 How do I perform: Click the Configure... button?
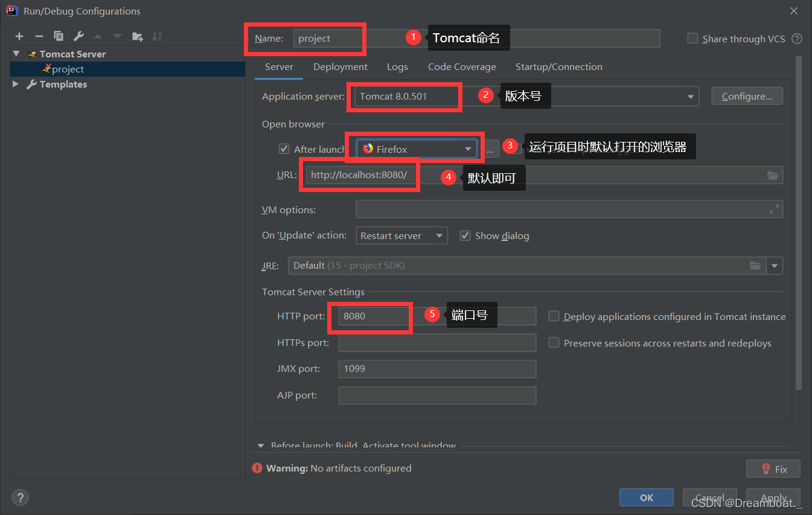pyautogui.click(x=747, y=96)
